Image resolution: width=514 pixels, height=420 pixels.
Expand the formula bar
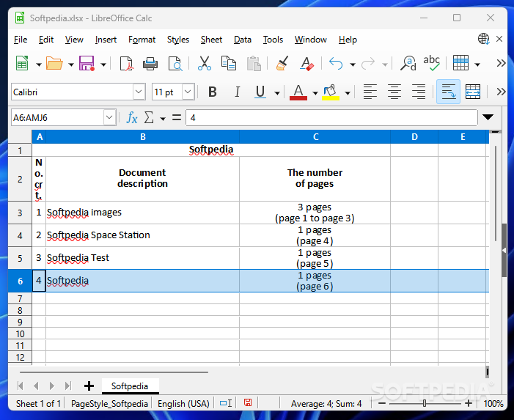(x=488, y=117)
